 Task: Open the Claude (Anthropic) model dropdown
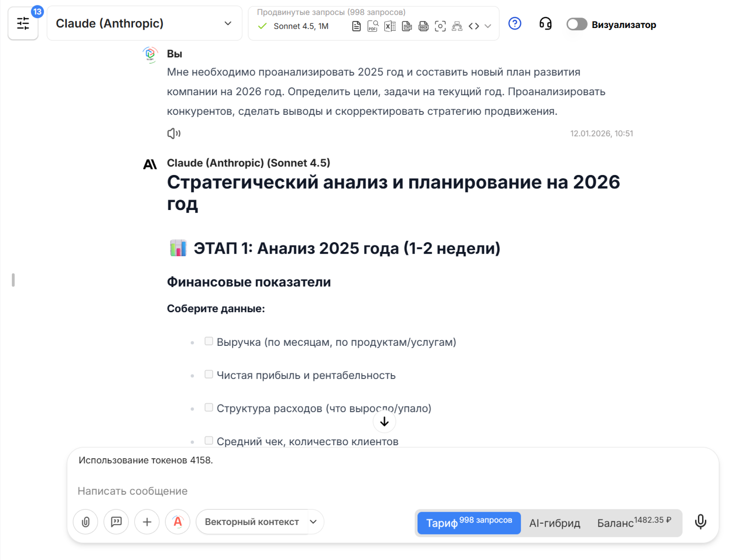pyautogui.click(x=144, y=23)
